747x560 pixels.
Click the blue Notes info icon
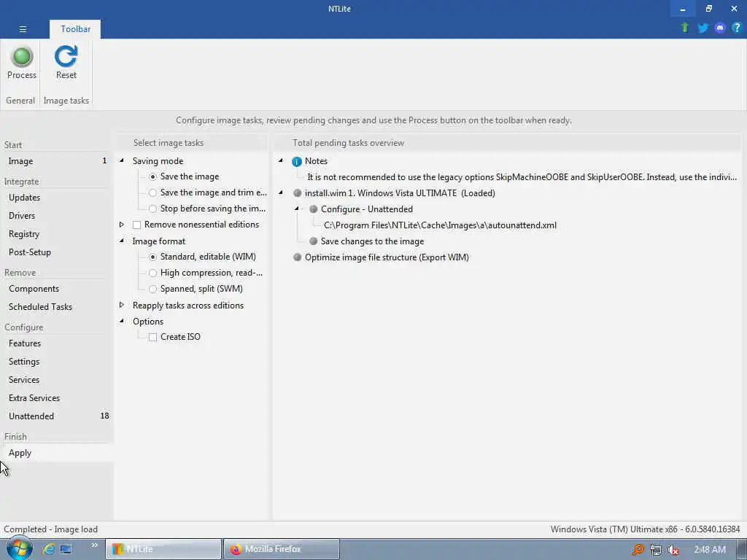[297, 161]
